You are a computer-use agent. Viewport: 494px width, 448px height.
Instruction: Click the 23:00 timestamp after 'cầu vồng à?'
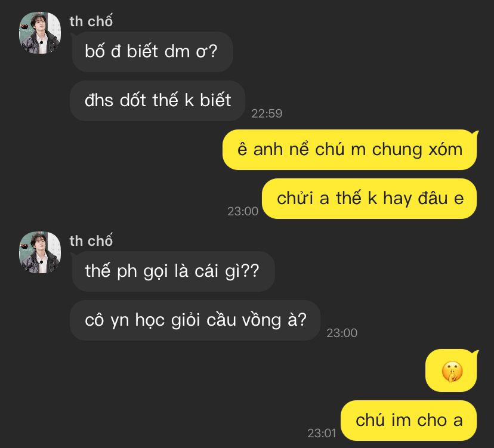[x=342, y=333]
